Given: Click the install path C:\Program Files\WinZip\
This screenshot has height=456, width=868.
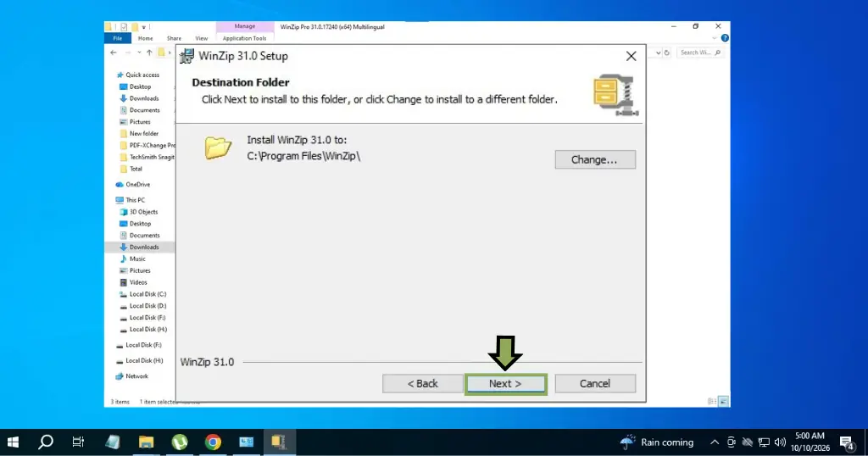Looking at the screenshot, I should [303, 156].
